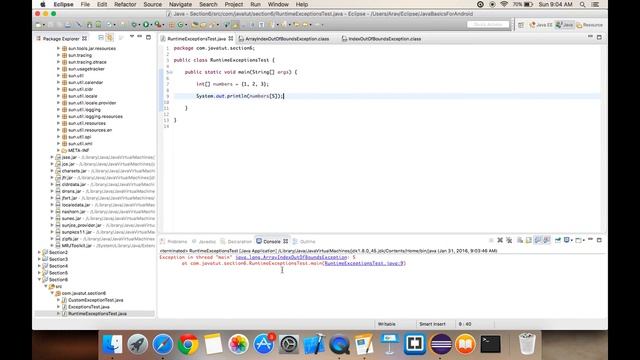The image size is (640, 360).
Task: Switch to the Outline tab
Action: 304,242
